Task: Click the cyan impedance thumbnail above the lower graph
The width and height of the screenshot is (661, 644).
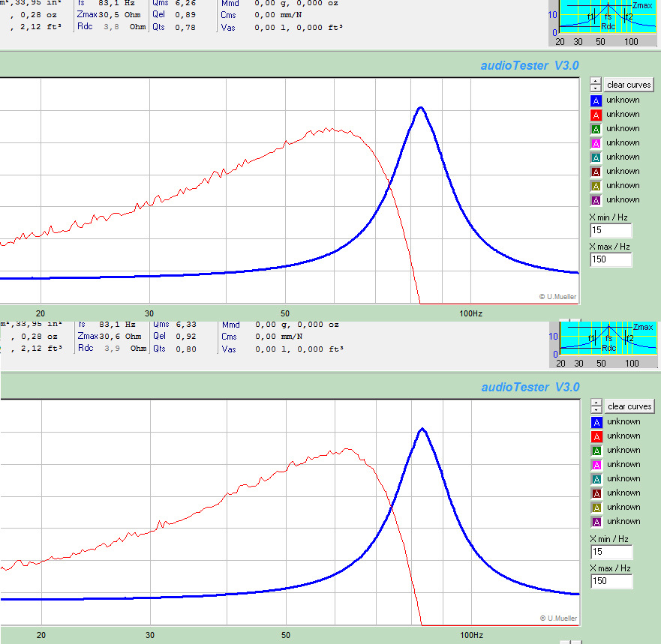Action: click(x=608, y=338)
